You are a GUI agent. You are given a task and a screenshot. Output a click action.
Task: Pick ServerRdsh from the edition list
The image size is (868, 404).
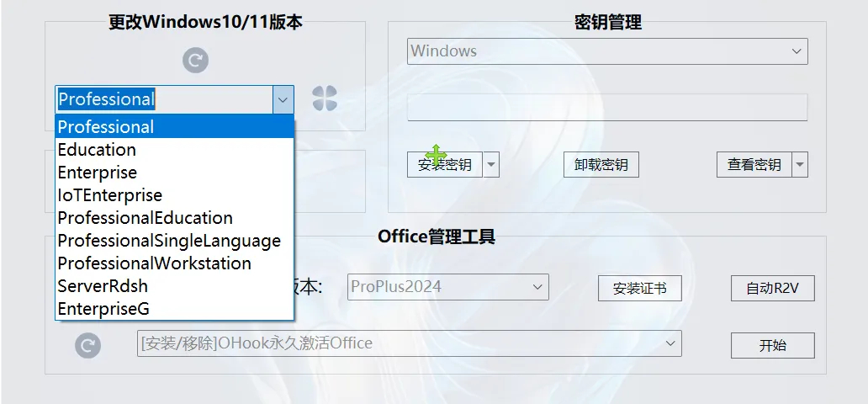pyautogui.click(x=174, y=286)
